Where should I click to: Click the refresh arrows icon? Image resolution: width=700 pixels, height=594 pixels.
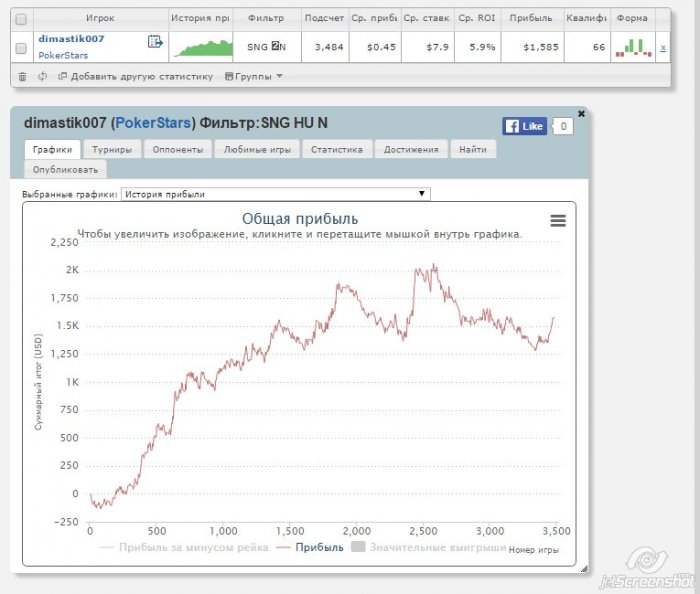(x=42, y=76)
